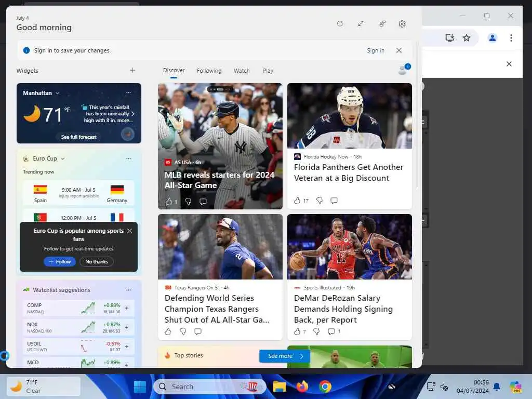
Task: Launch Chrome from taskbar
Action: (x=325, y=387)
